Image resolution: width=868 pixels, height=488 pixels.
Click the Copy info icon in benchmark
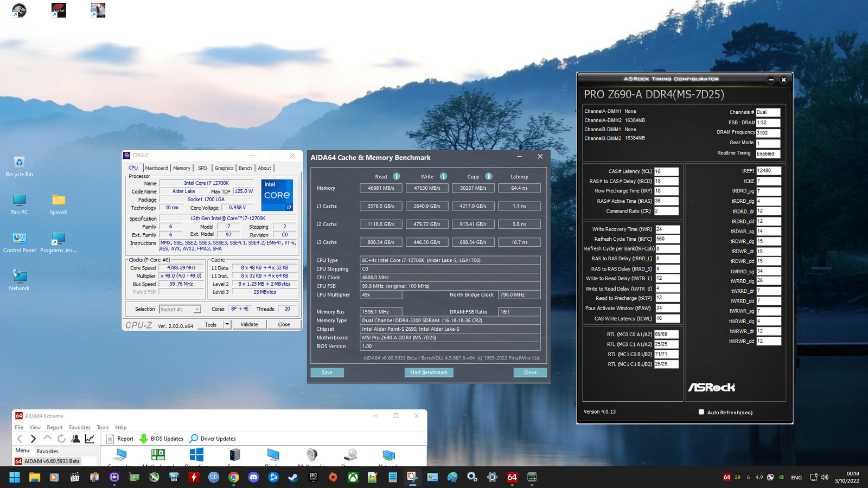click(x=489, y=176)
